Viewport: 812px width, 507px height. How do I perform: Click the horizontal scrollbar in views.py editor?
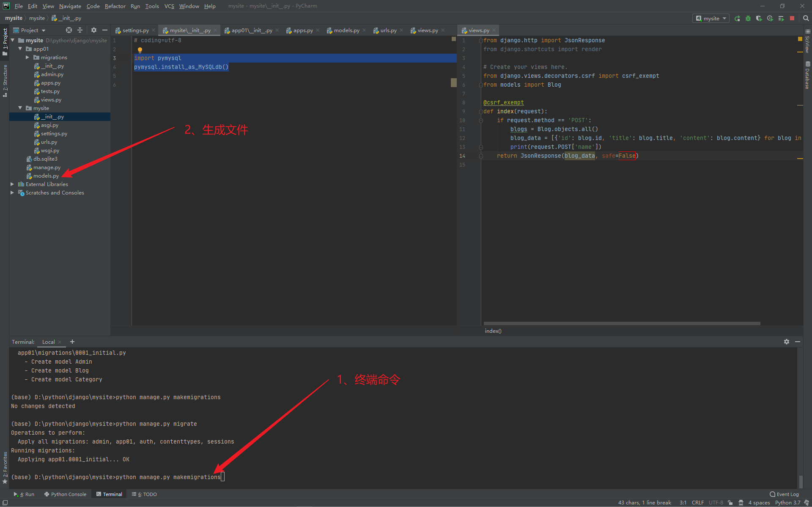pos(622,323)
